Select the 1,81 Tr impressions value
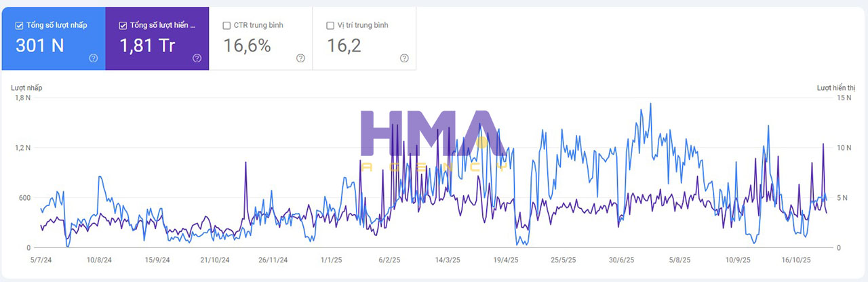 click(x=147, y=46)
